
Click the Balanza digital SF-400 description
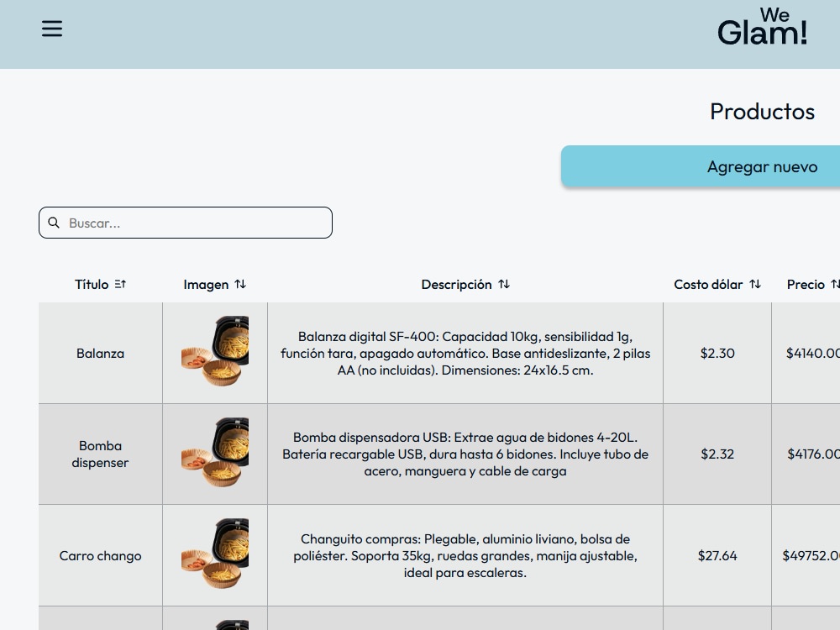pyautogui.click(x=465, y=353)
